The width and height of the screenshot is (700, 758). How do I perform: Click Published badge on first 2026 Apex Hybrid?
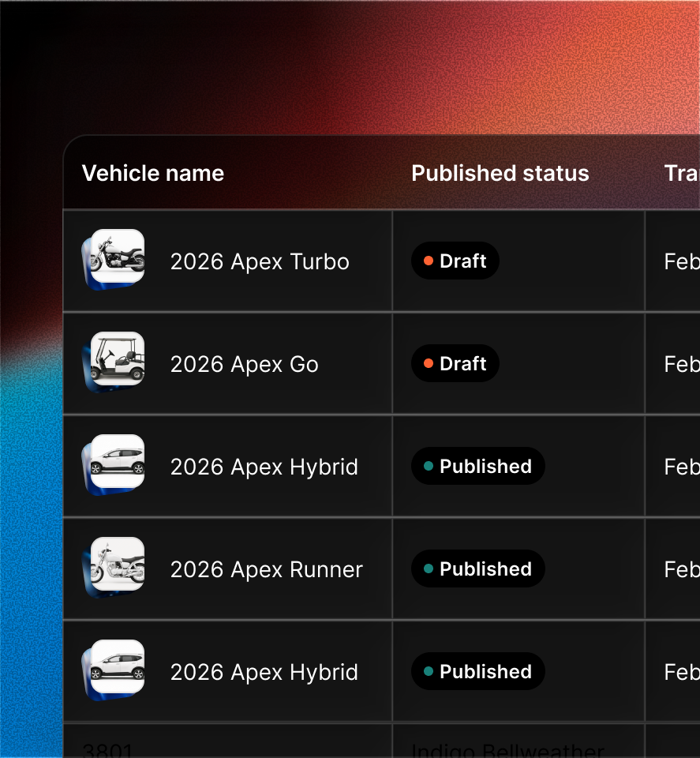(478, 467)
